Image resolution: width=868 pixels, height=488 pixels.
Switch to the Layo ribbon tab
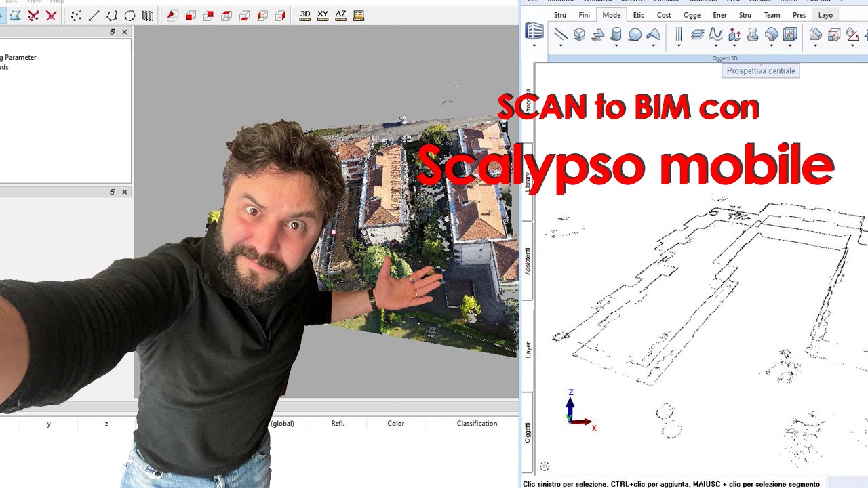click(x=825, y=15)
